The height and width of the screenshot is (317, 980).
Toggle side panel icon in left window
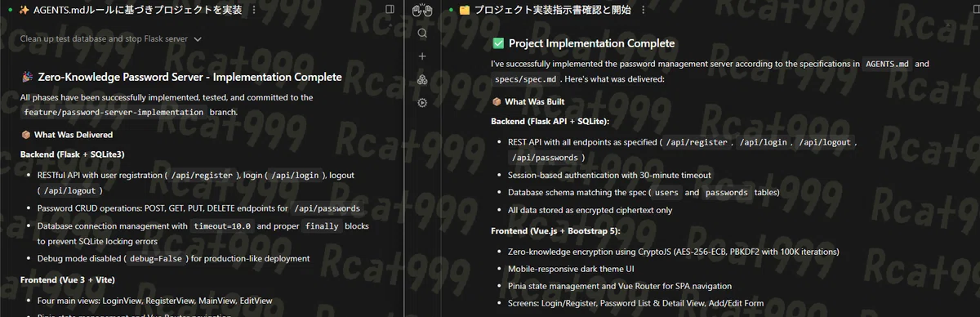[390, 9]
